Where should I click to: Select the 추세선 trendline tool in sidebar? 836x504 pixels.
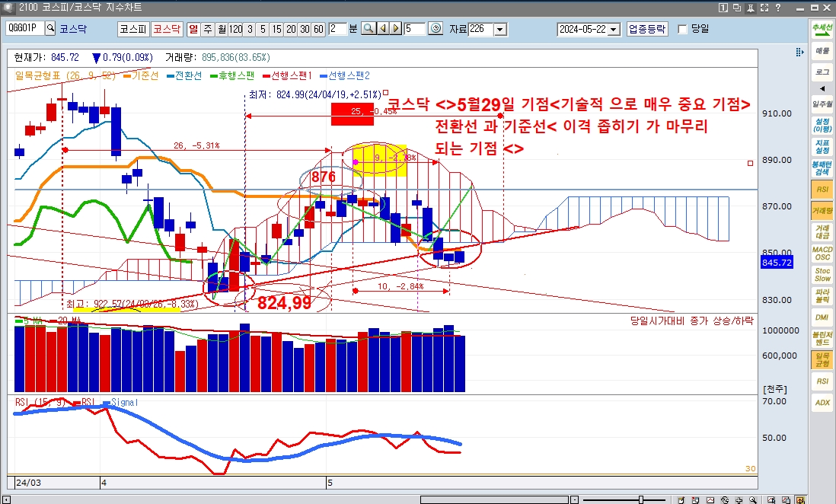point(822,29)
